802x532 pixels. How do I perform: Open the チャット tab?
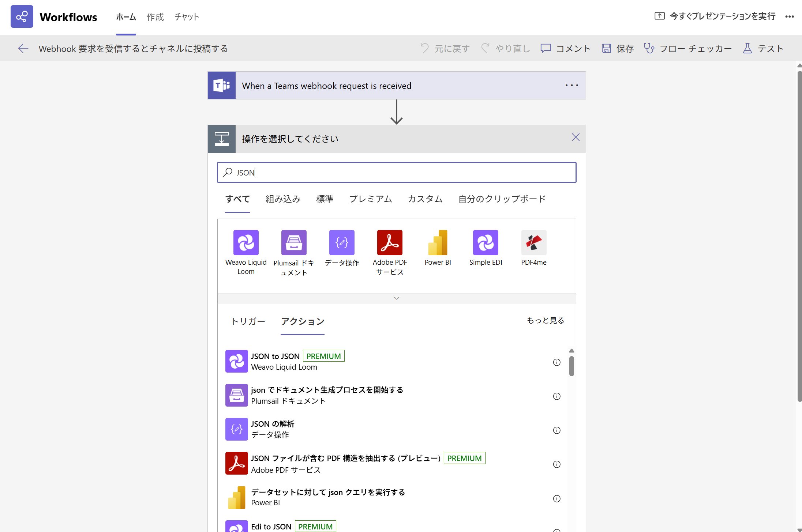tap(187, 17)
